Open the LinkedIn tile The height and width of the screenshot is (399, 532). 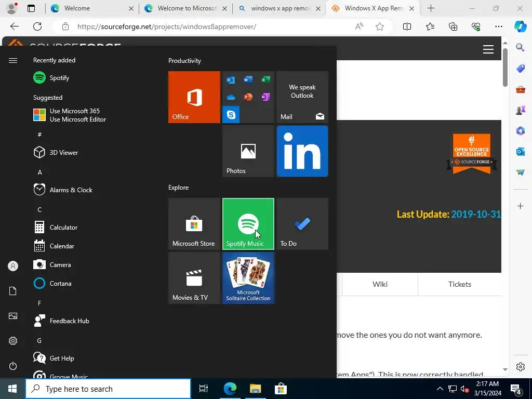click(302, 151)
